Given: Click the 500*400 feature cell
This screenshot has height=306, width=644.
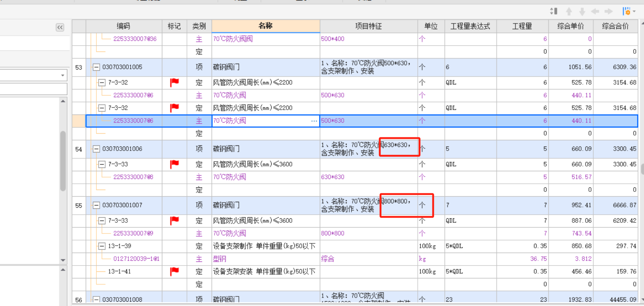Looking at the screenshot, I should 369,39.
